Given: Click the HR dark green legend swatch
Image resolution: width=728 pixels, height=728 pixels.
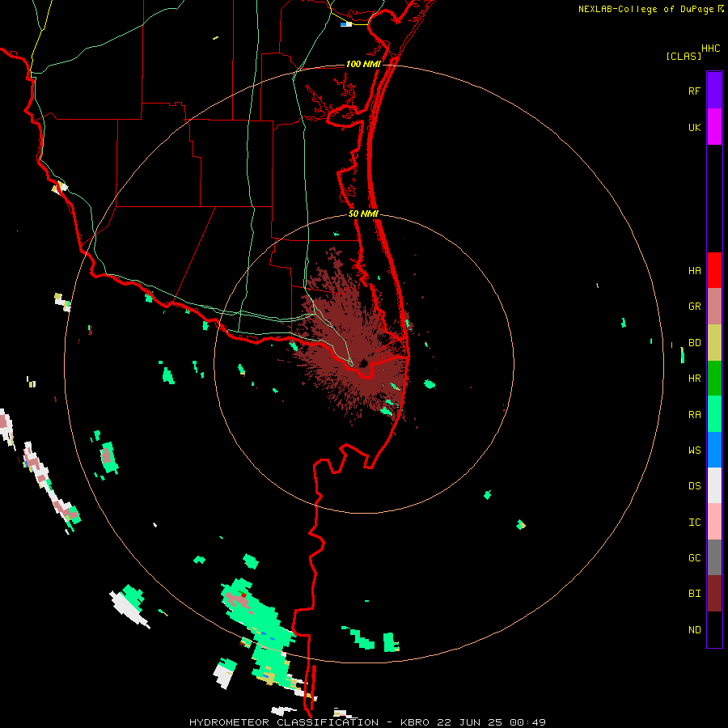Looking at the screenshot, I should coord(714,379).
